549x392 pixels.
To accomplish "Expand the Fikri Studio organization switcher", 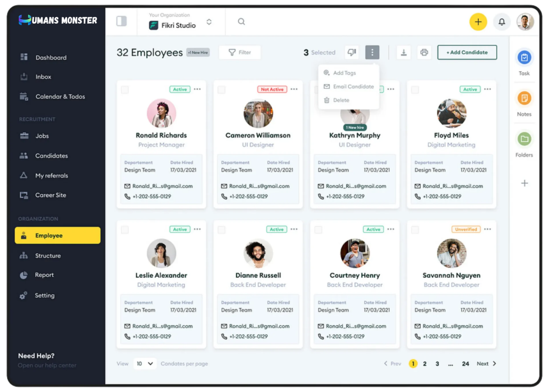I will (x=209, y=22).
